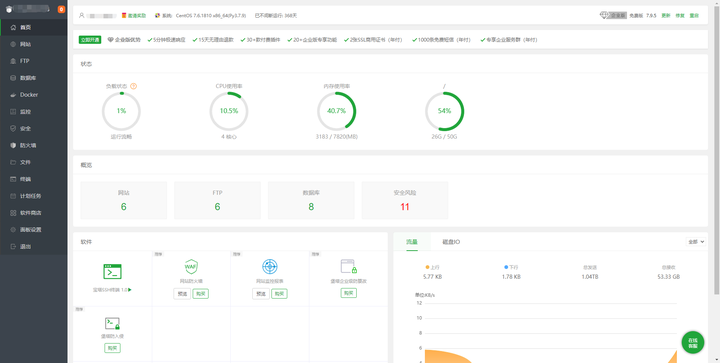Click the 在线客服 online support button

[692, 342]
